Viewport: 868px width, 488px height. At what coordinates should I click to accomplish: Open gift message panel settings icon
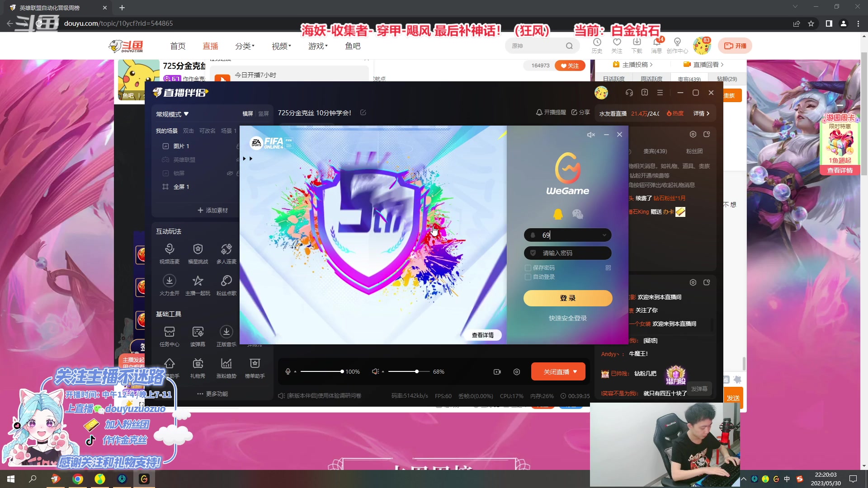coord(693,134)
